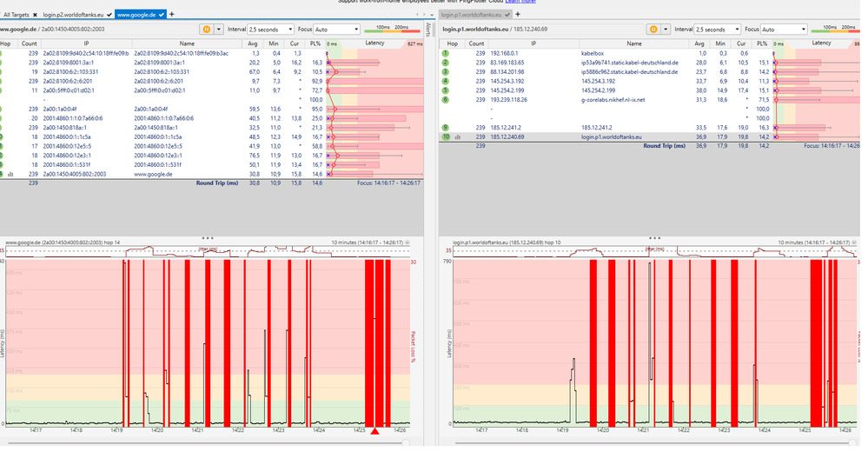Pause tracing for www.google.de
The width and height of the screenshot is (868, 452).
tap(206, 29)
